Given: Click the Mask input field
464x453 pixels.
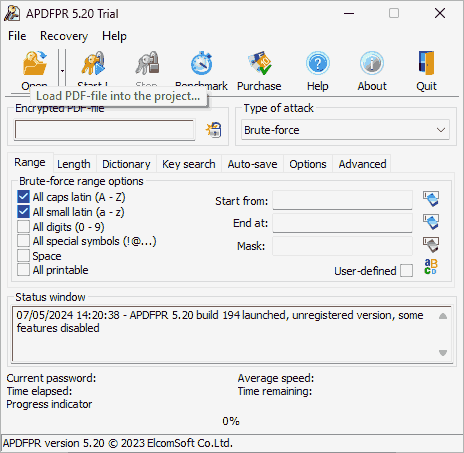Looking at the screenshot, I should pyautogui.click(x=342, y=246).
